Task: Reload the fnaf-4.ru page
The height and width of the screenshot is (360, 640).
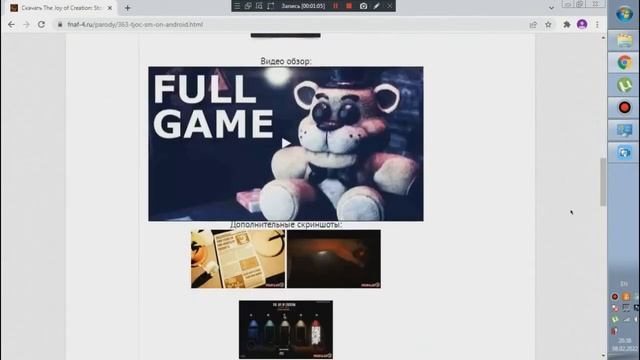Action: (41, 24)
